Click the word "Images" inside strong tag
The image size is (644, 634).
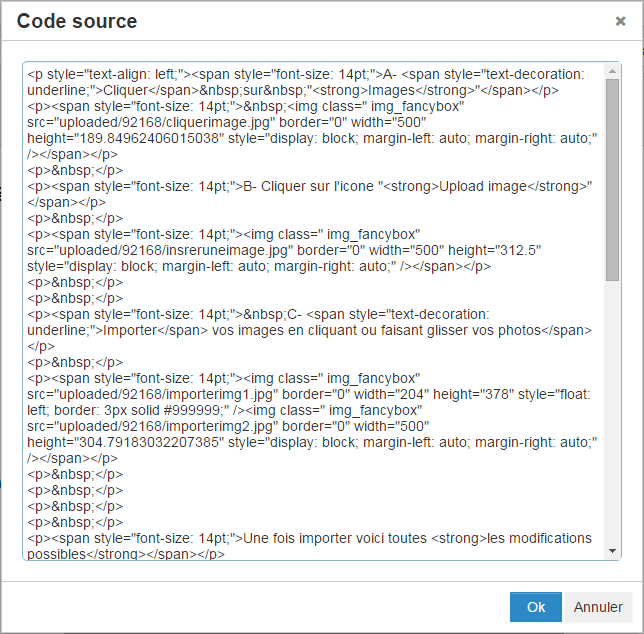[x=391, y=90]
